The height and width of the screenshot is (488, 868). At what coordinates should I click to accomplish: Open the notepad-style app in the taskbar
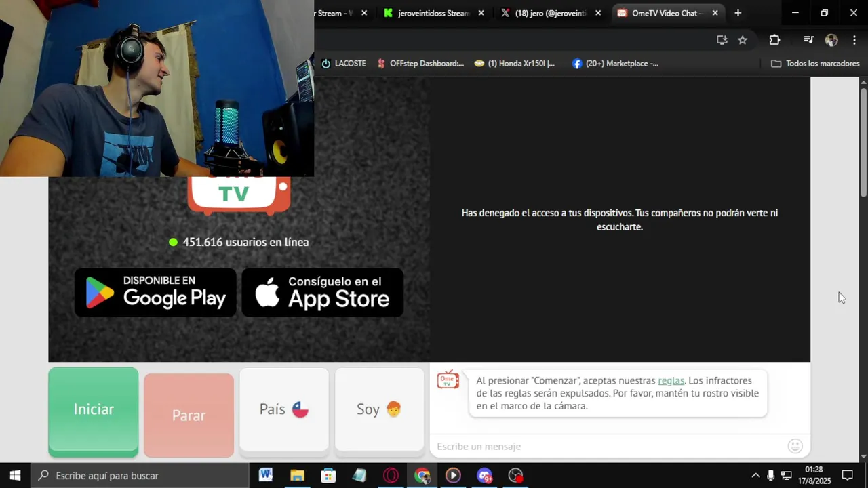point(359,476)
